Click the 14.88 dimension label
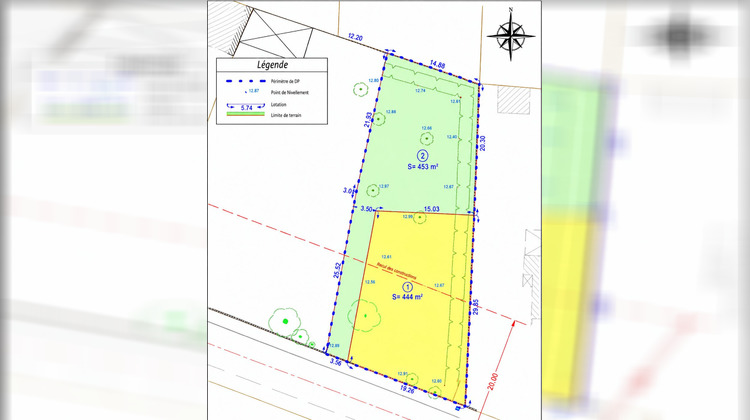The image size is (750, 420). point(437,64)
